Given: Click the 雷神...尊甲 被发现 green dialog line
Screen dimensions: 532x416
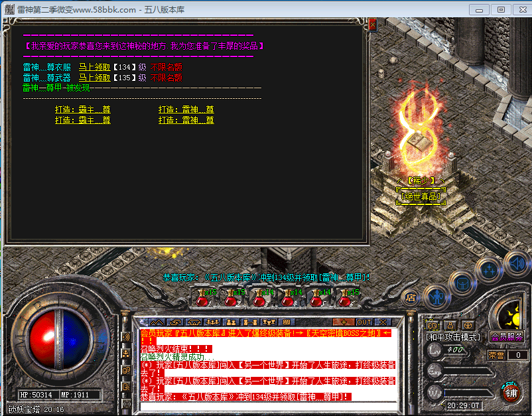Looking at the screenshot, I should pyautogui.click(x=56, y=88).
